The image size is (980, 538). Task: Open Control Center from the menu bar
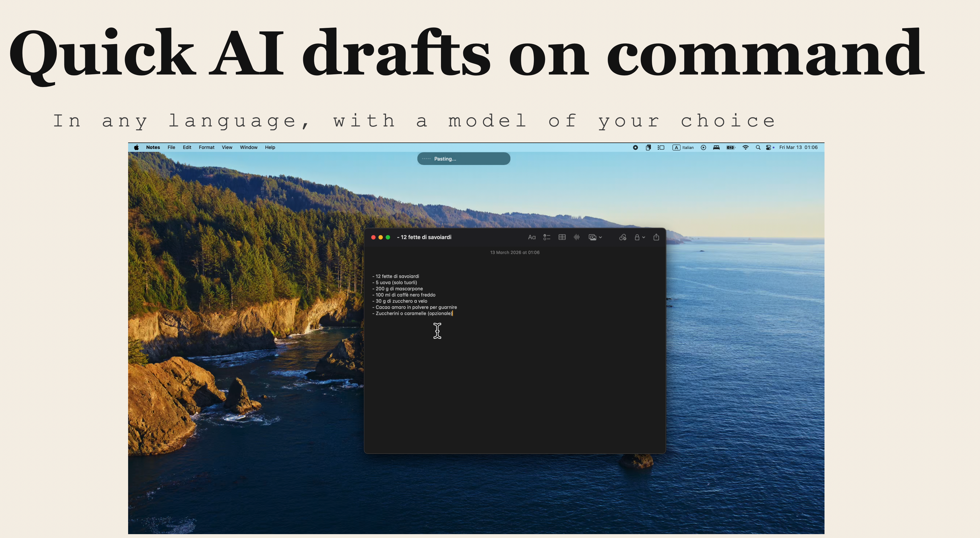768,147
